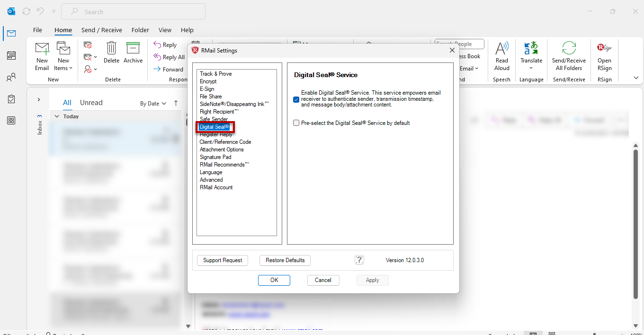
Task: Click the Undo icon in the title bar
Action: point(40,11)
